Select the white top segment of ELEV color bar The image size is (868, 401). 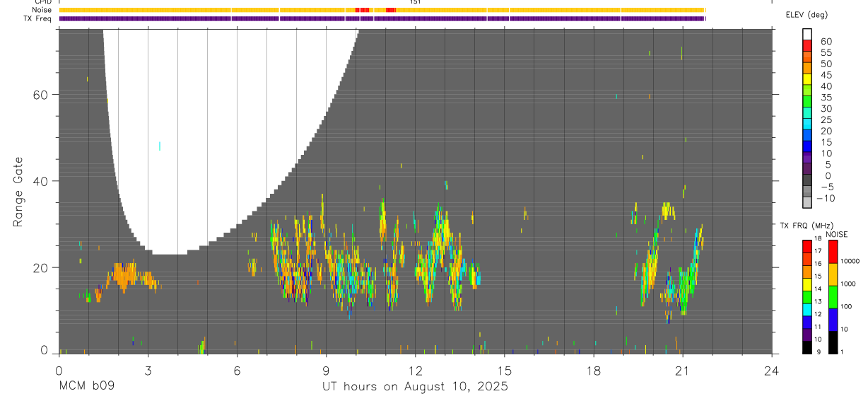[x=807, y=34]
